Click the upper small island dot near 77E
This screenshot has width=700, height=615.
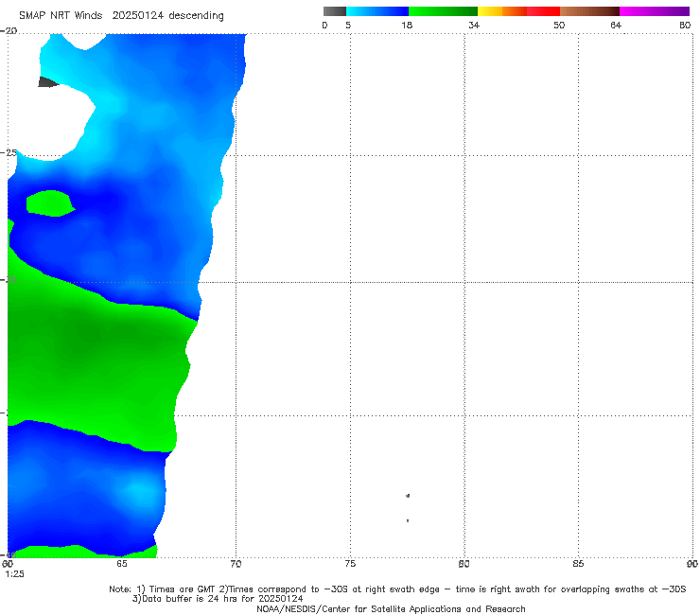[408, 496]
